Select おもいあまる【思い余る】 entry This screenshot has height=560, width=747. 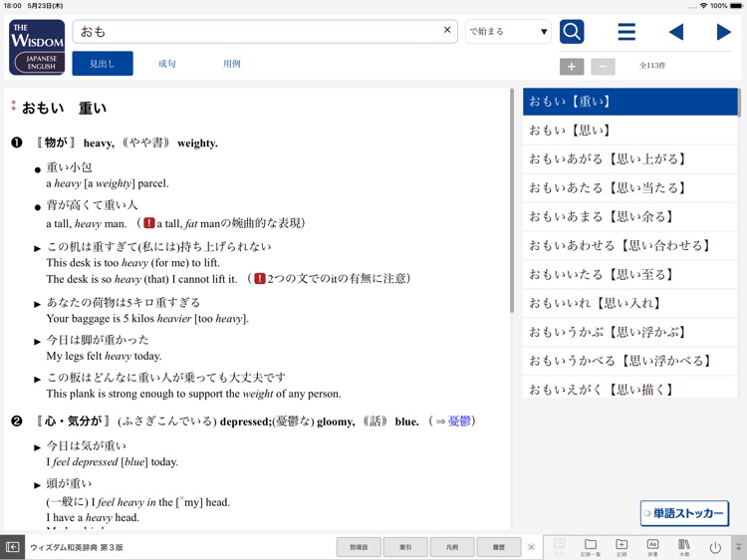[629, 217]
